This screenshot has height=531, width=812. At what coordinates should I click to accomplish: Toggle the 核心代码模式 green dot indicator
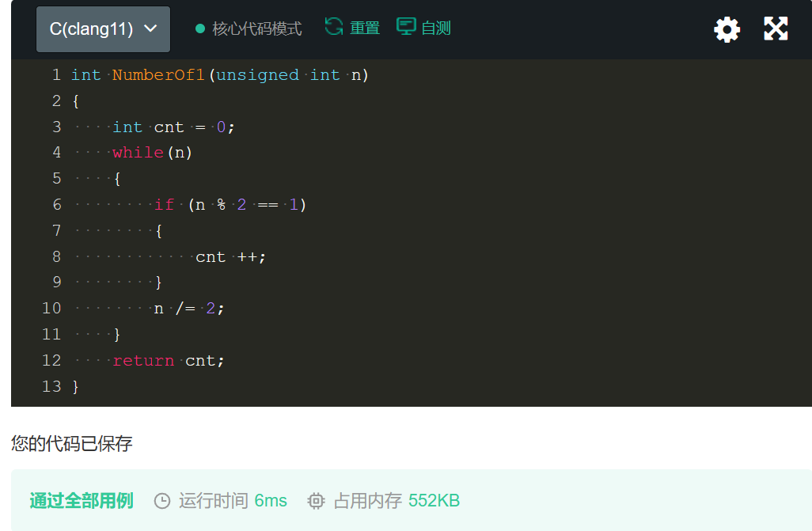200,29
